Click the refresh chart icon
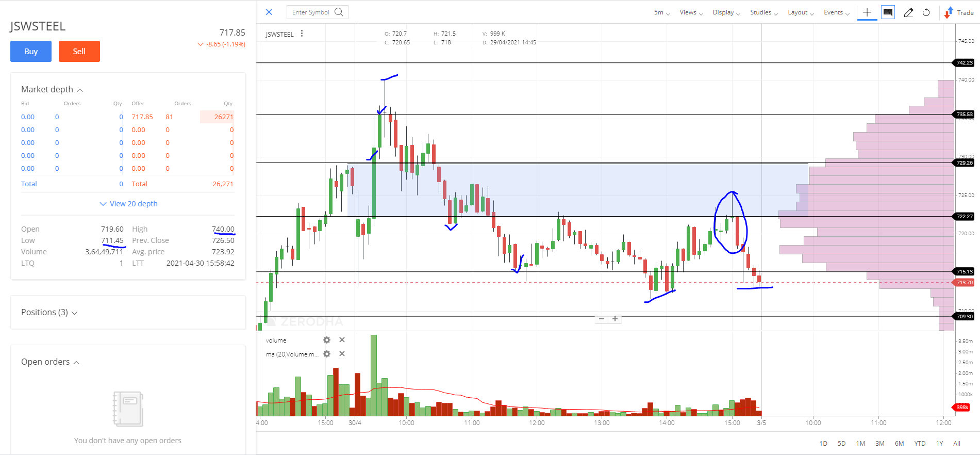This screenshot has width=980, height=455. tap(926, 12)
